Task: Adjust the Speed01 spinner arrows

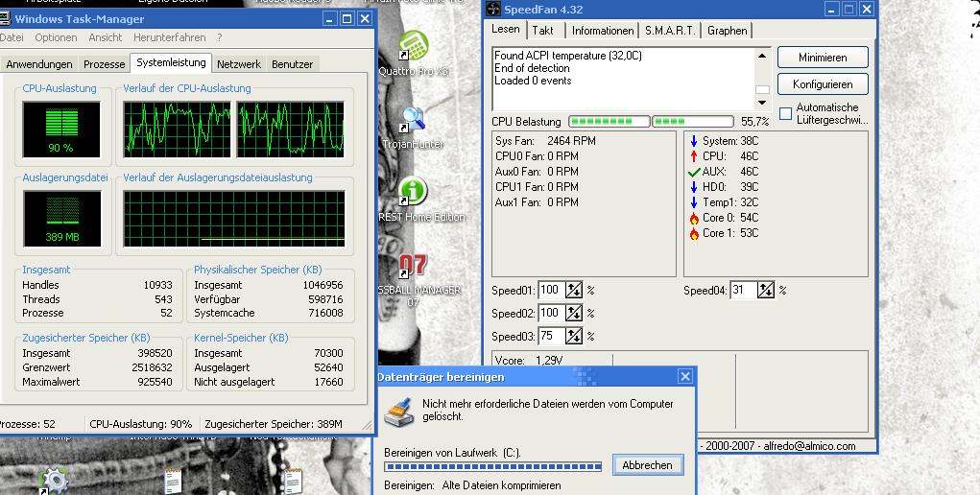Action: coord(573,290)
